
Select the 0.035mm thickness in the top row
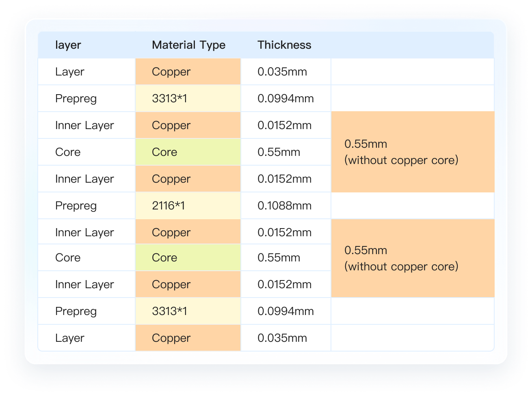(x=282, y=72)
